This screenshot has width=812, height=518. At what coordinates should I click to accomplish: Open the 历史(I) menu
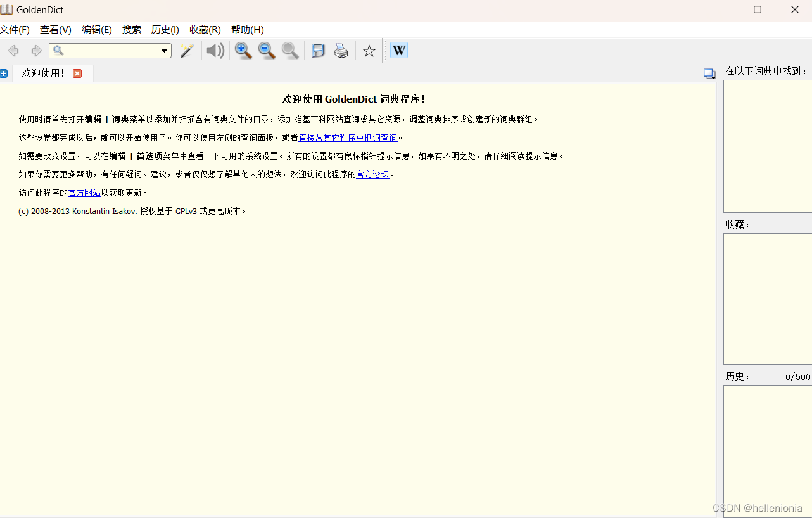(165, 30)
